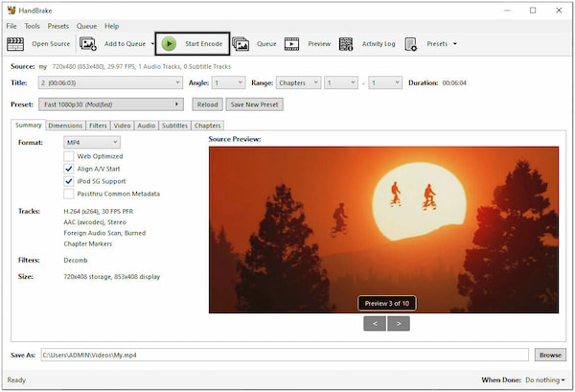575x392 pixels.
Task: Click the Ready status text
Action: point(16,380)
